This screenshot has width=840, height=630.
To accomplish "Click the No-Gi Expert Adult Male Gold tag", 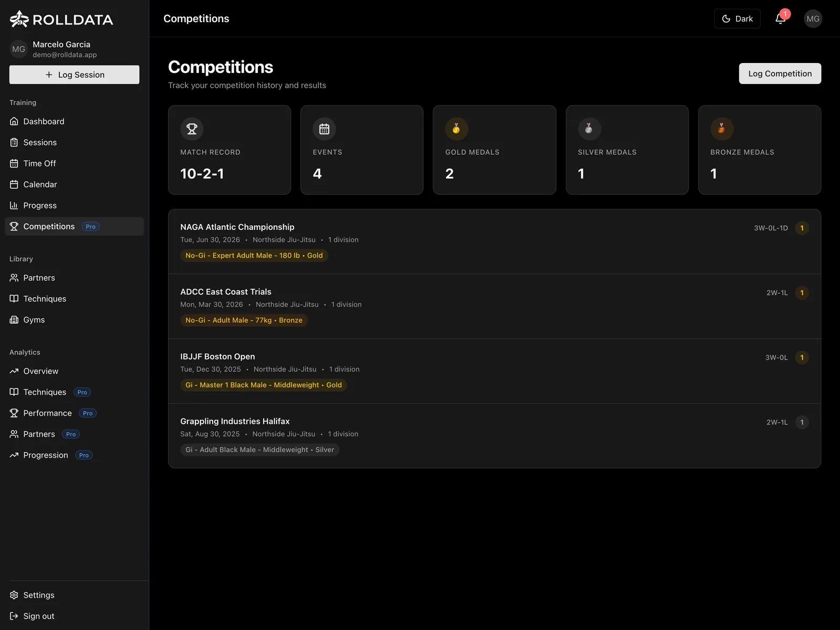I will point(254,256).
